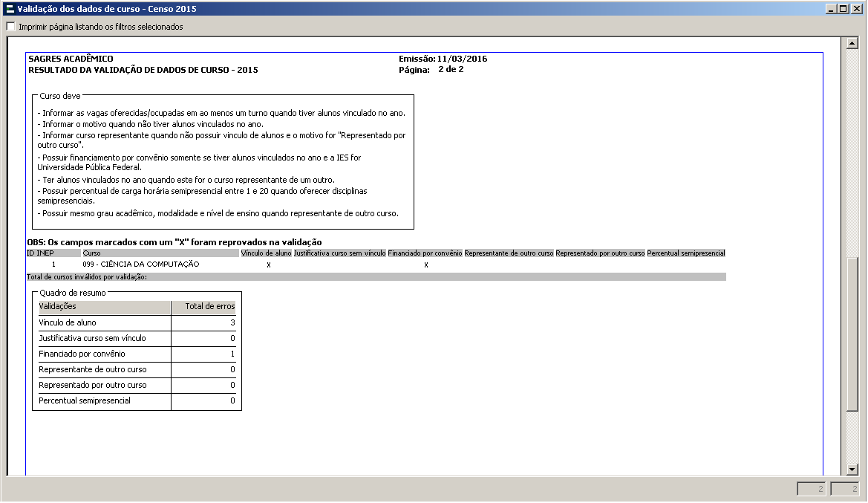Click the Emissão date 11/03/2016 text
Screen dimensions: 868x503
(x=462, y=59)
